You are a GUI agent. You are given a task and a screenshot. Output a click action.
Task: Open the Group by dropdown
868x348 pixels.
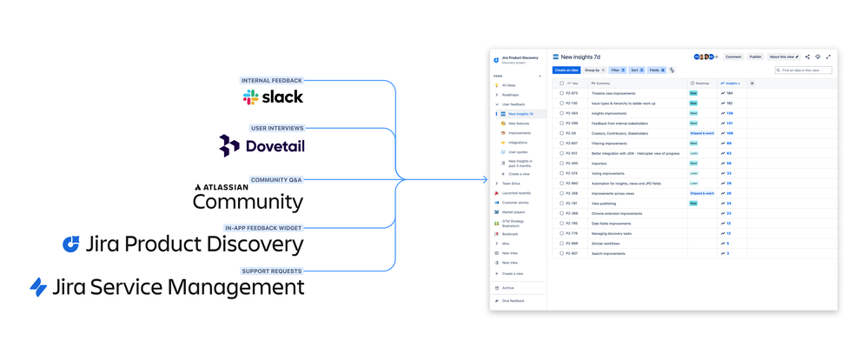[594, 70]
